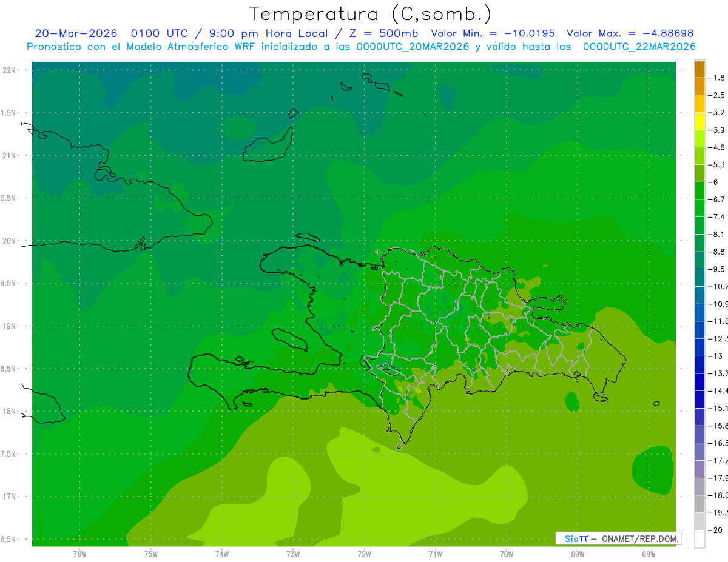
Task: Click the white -20 colorbar segment
Action: pos(699,539)
